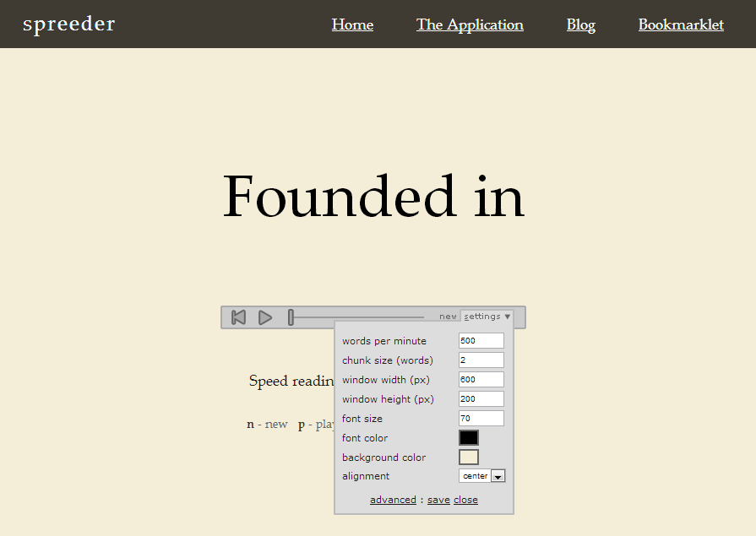Open the settings dropdown
Screen dimensions: 756x536
coord(487,316)
